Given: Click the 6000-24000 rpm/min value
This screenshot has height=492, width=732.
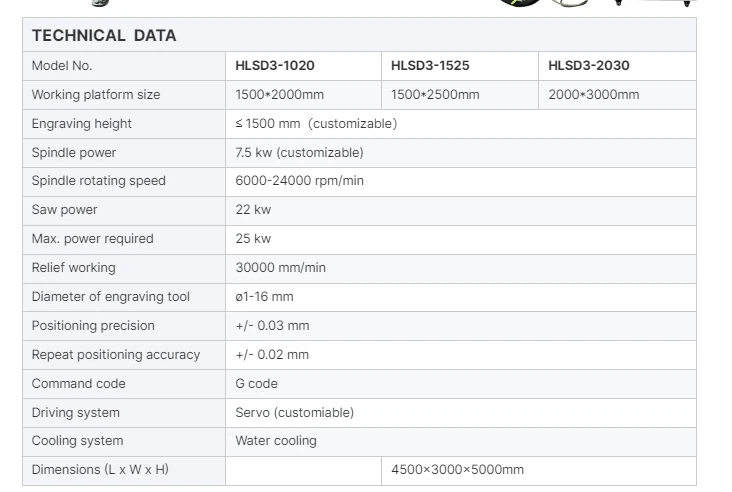Looking at the screenshot, I should 299,181.
